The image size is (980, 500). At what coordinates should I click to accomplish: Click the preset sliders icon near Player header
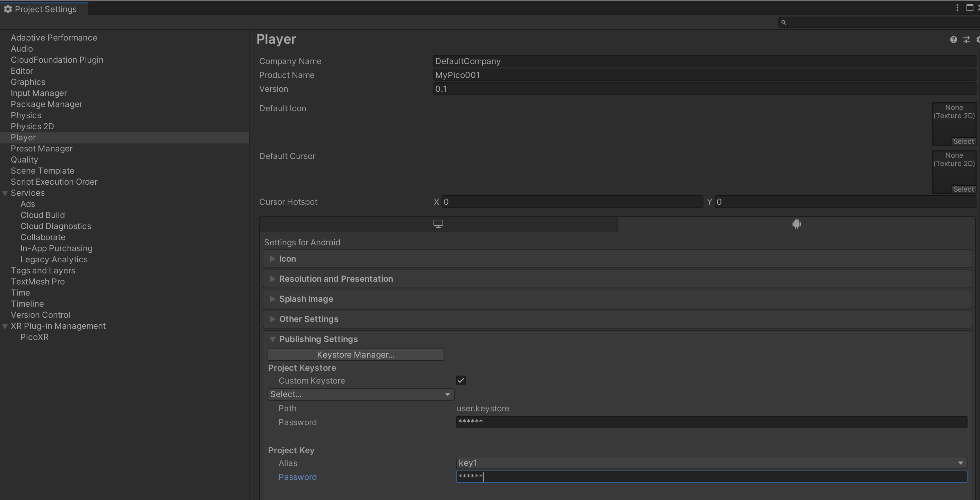966,40
